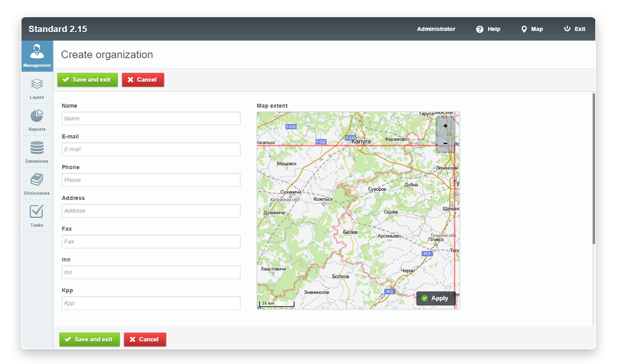
Task: Click Exit in the top bar
Action: (575, 29)
